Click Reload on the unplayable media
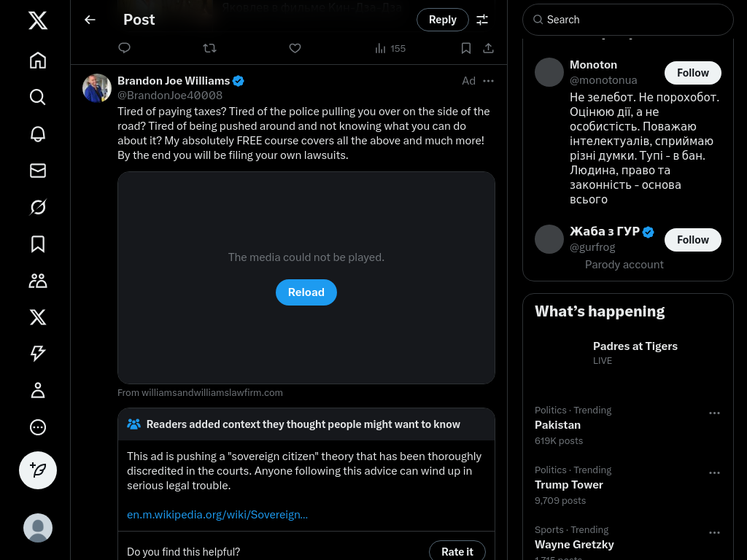 (x=306, y=292)
